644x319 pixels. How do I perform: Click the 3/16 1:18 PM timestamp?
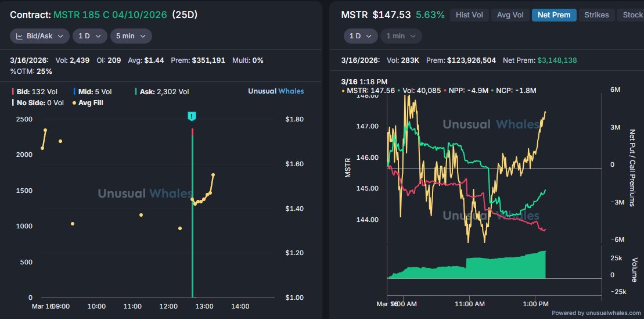[x=364, y=82]
